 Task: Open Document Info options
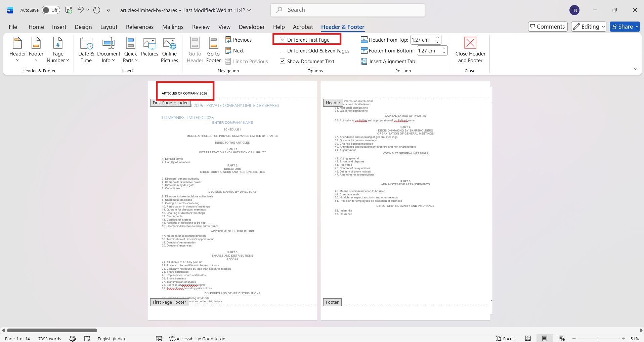point(109,50)
